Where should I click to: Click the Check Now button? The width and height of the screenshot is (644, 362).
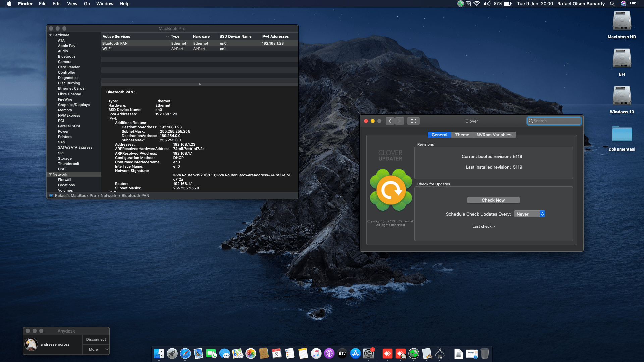(493, 200)
